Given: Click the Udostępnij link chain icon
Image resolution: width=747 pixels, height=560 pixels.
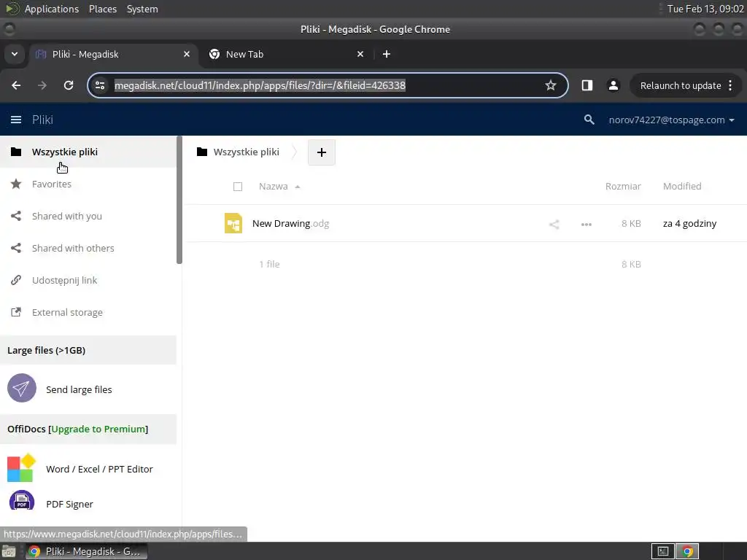Looking at the screenshot, I should point(16,280).
